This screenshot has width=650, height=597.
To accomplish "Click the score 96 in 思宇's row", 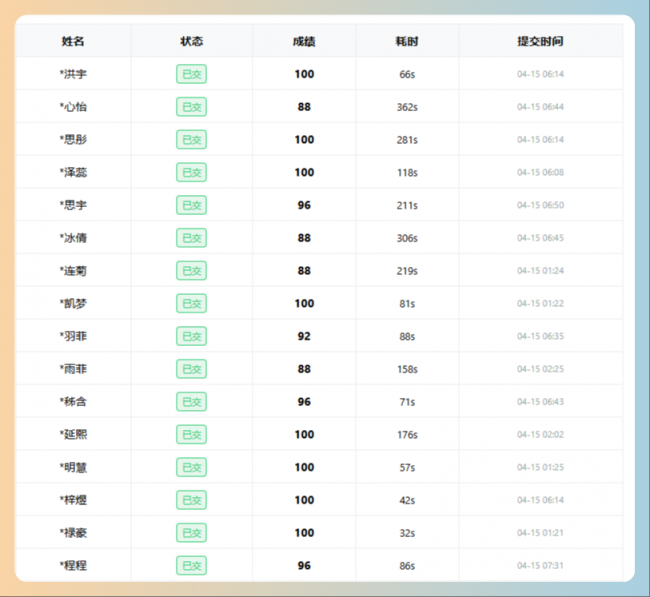I will tap(304, 205).
